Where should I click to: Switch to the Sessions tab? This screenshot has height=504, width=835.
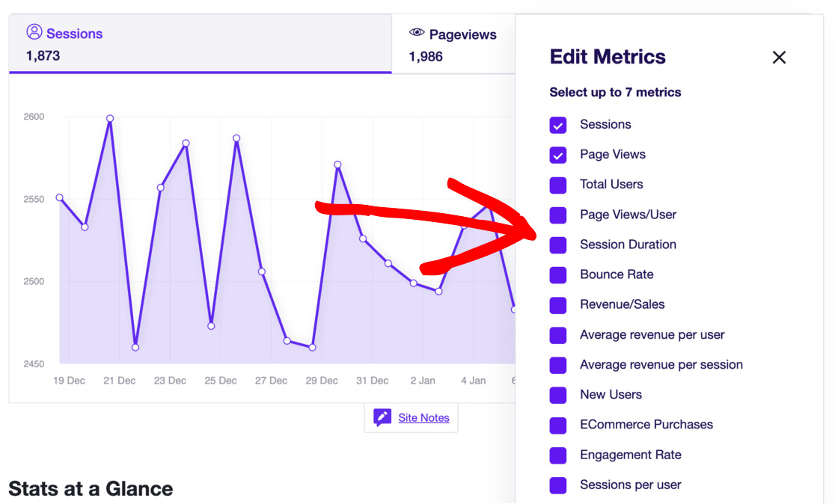[x=201, y=44]
